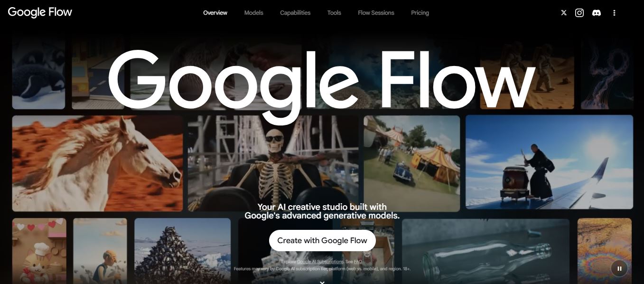Viewport: 644px width, 284px height.
Task: Click Create with Google Flow button
Action: (x=322, y=240)
